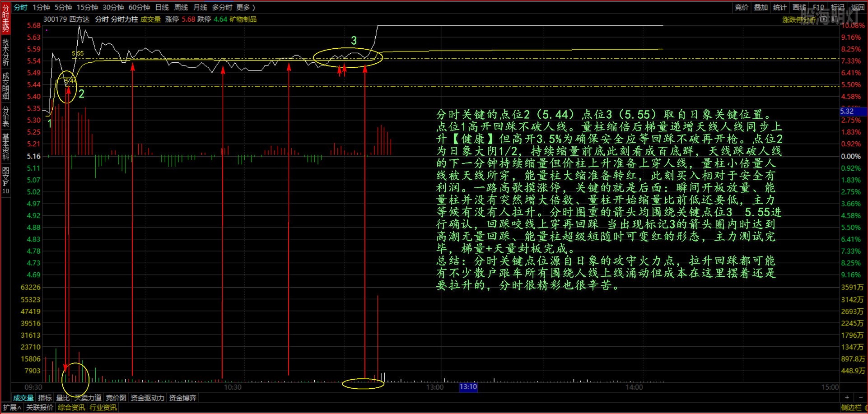Select 分价表 in left sidebar
868x414 pixels.
tap(5, 116)
